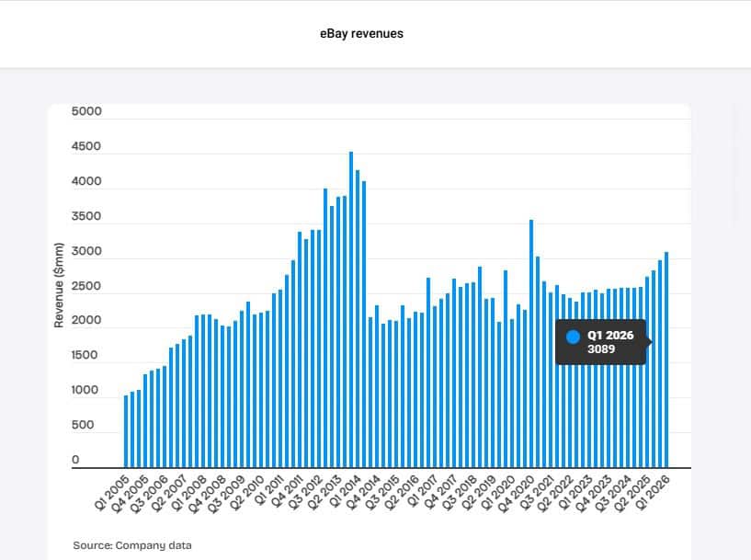
Task: Click the eBay revenues chart title
Action: coord(361,33)
